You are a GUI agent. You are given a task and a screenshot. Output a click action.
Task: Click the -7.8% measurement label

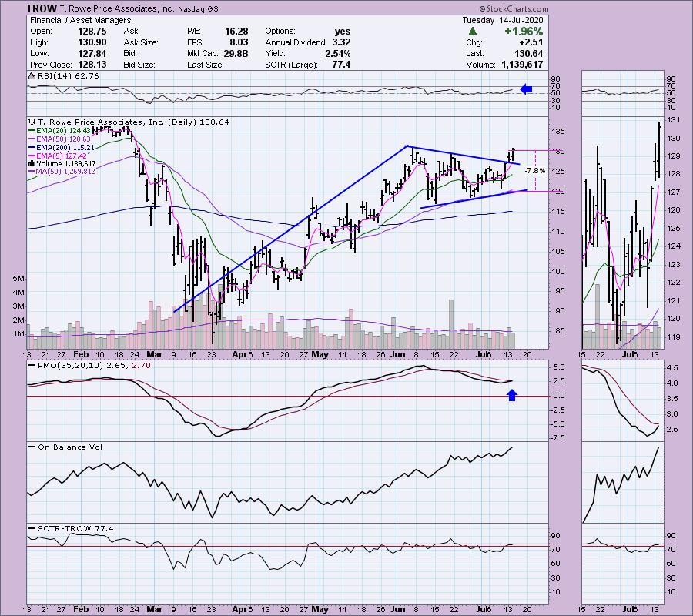pyautogui.click(x=535, y=171)
